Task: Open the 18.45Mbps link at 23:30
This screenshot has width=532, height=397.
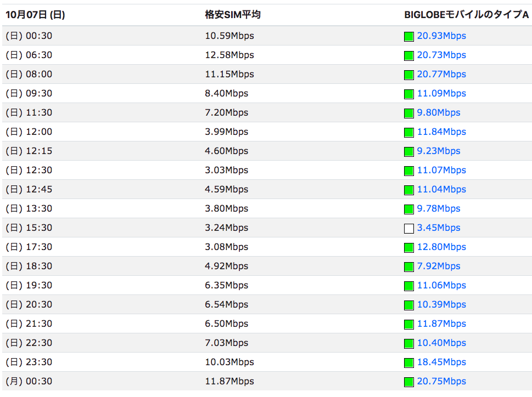Action: (441, 362)
